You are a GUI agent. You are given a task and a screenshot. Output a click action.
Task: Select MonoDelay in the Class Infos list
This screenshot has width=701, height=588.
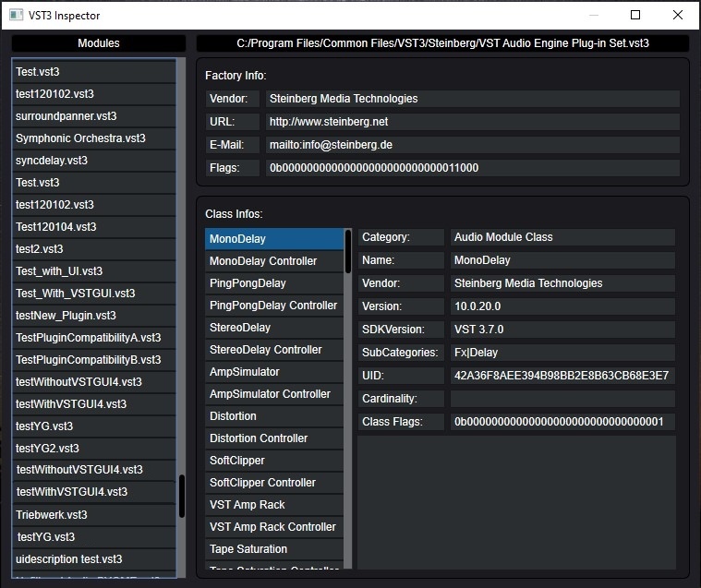point(274,239)
